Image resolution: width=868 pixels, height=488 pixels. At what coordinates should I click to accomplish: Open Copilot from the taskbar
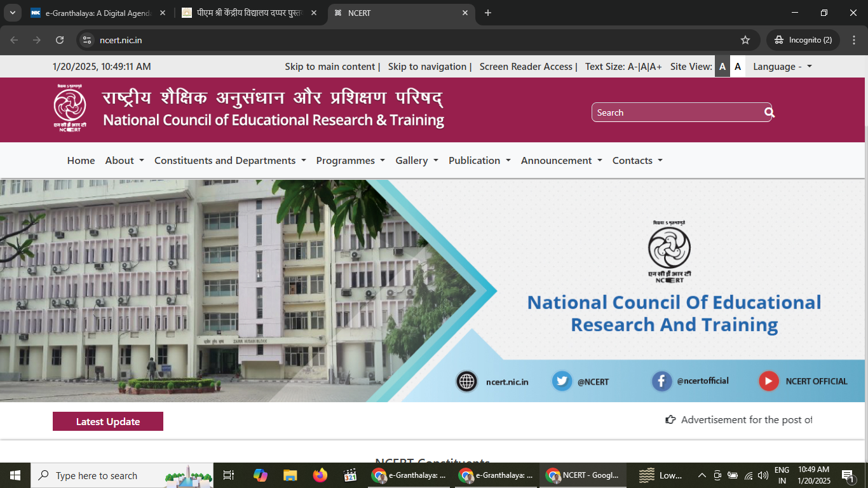pyautogui.click(x=260, y=475)
